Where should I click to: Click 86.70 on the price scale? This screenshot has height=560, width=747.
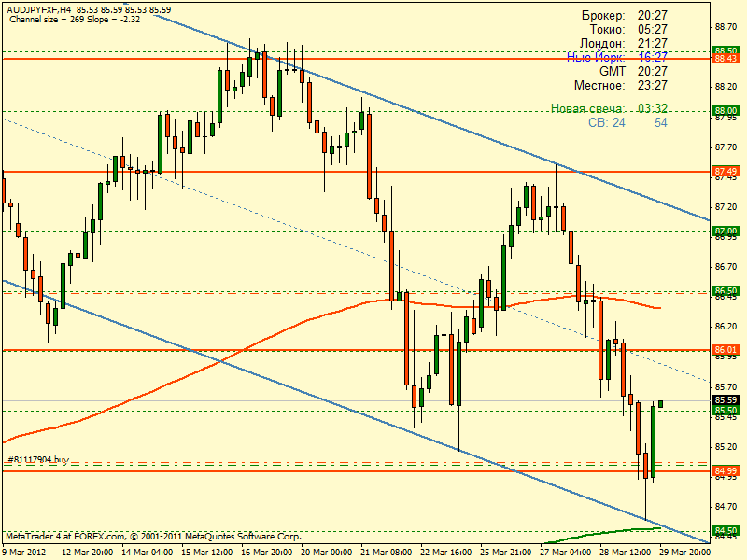coord(726,267)
